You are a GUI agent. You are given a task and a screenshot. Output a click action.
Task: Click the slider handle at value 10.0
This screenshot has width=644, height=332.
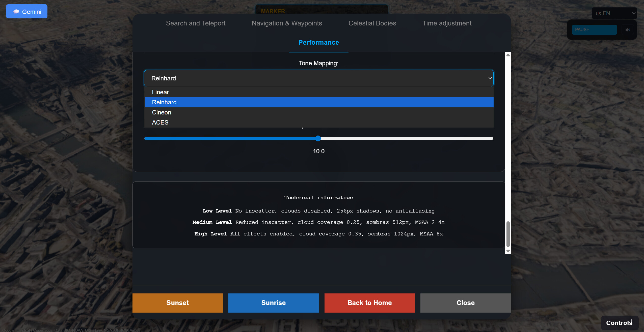(x=318, y=138)
